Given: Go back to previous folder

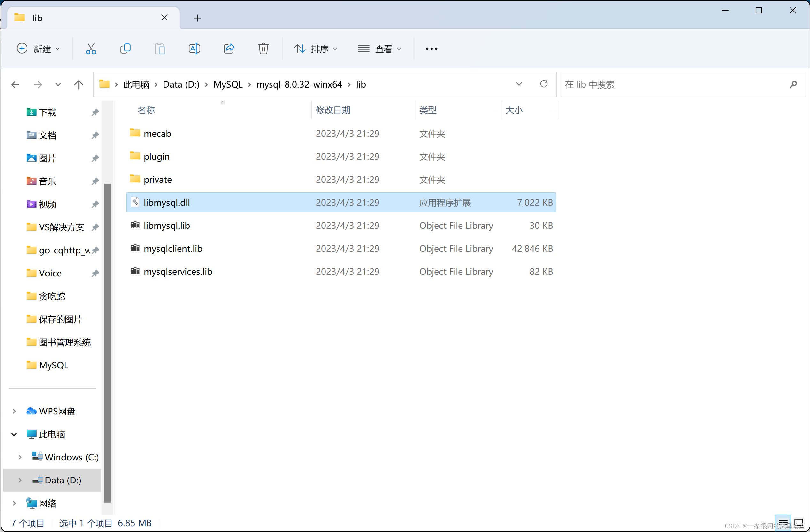Looking at the screenshot, I should coord(15,84).
